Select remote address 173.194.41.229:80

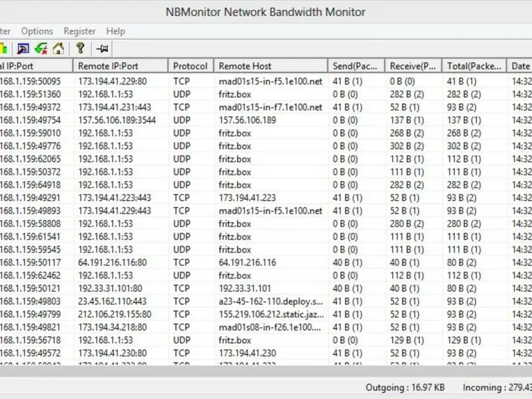112,81
